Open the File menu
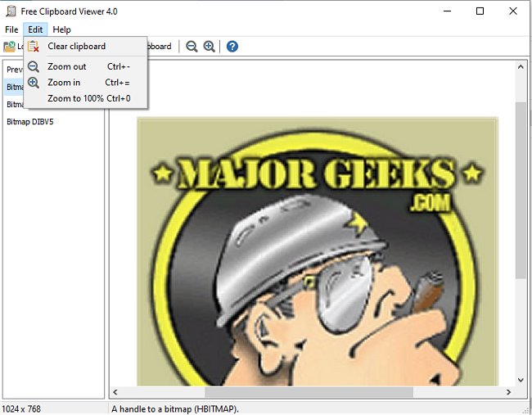The height and width of the screenshot is (415, 532). tap(11, 29)
